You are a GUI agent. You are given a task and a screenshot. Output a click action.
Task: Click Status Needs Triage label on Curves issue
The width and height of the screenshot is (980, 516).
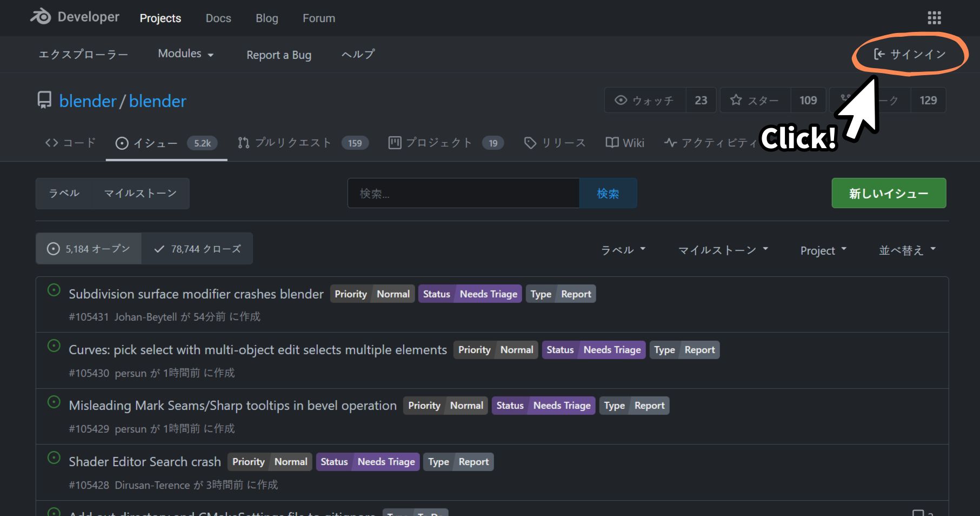(594, 349)
